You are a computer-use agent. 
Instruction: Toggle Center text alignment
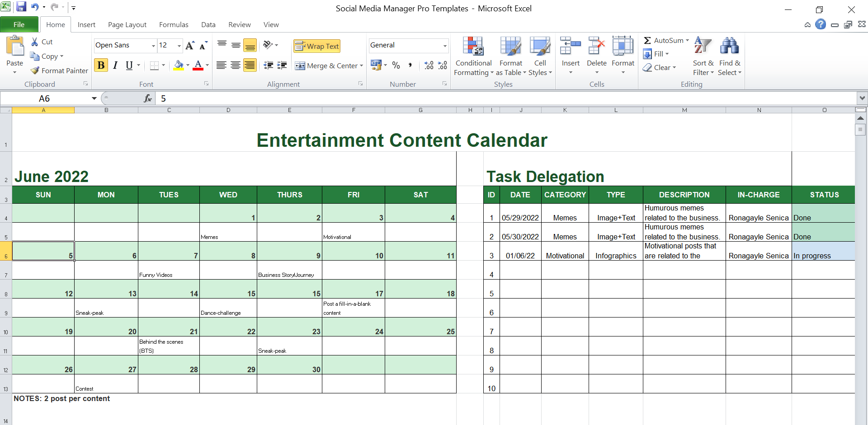(236, 65)
